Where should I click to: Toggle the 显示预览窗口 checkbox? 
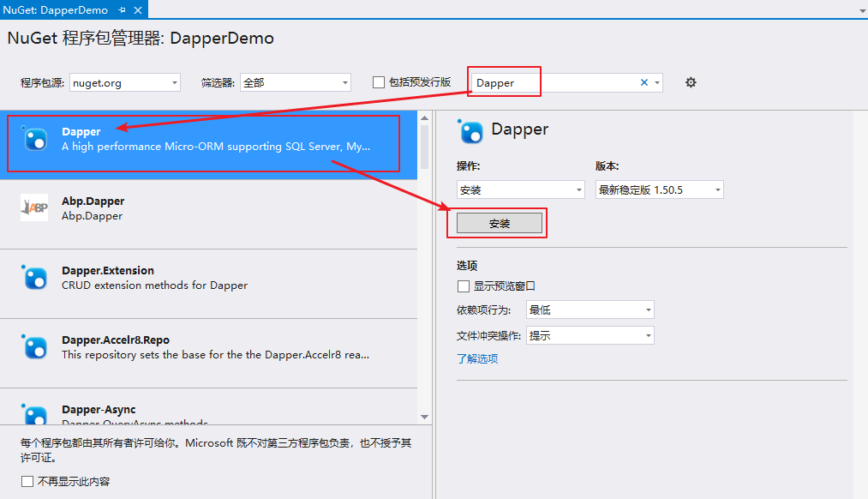(x=464, y=286)
